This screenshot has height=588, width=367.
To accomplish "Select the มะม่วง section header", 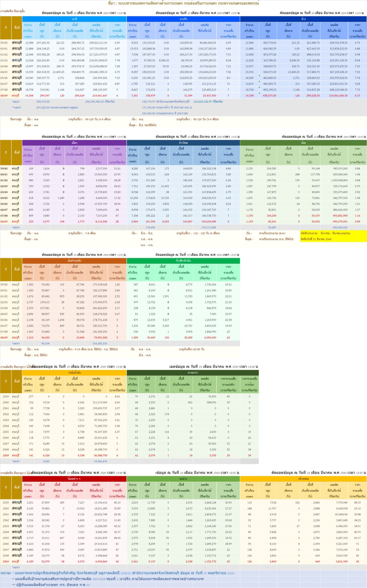I will coord(183,479).
